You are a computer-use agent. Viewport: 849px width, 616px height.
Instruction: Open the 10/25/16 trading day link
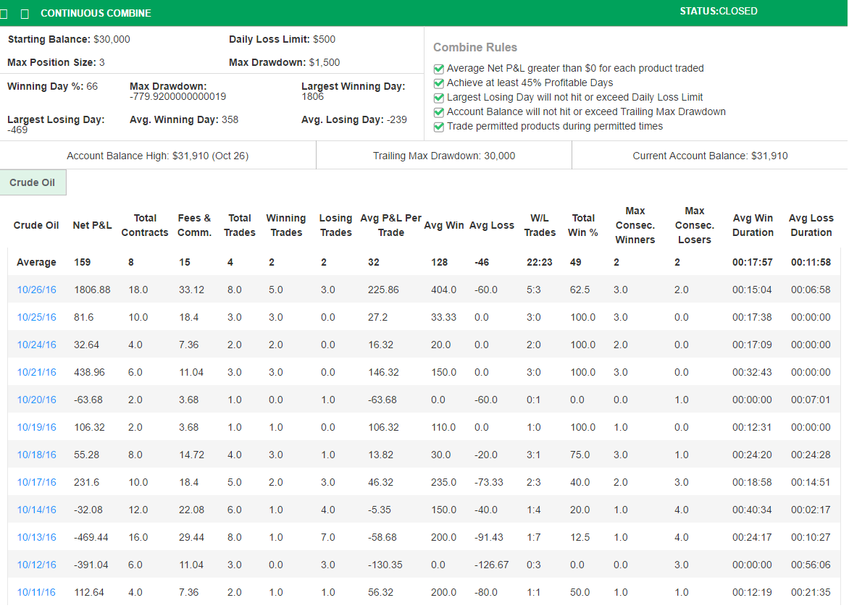pyautogui.click(x=36, y=317)
